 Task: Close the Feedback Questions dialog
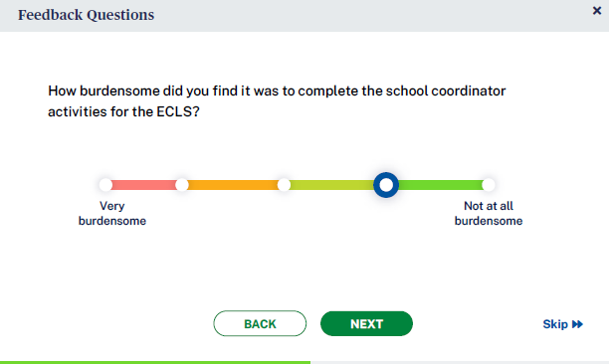597,11
